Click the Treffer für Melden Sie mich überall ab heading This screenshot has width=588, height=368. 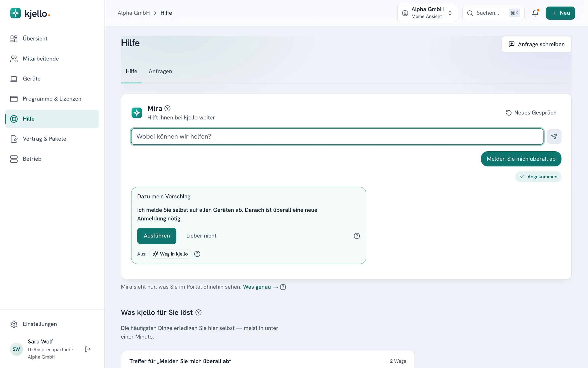(x=180, y=361)
